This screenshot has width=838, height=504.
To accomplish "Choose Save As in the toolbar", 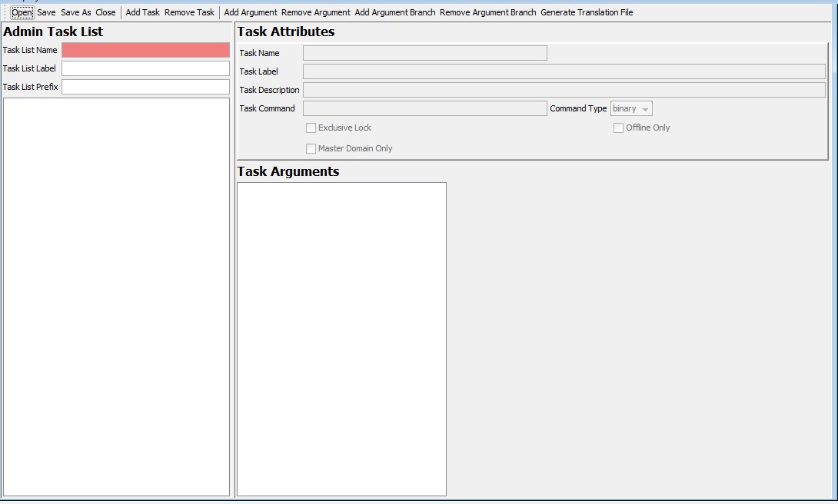I will click(76, 12).
